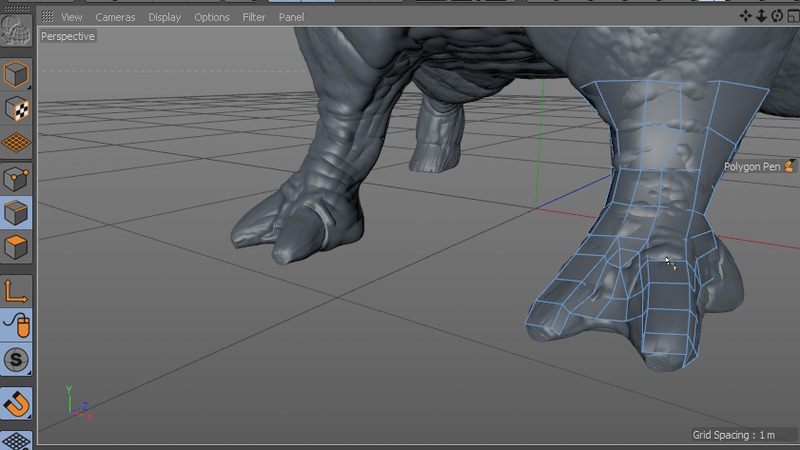Toggle the Enable Axis tool
Viewport: 800px width, 450px height.
click(16, 290)
